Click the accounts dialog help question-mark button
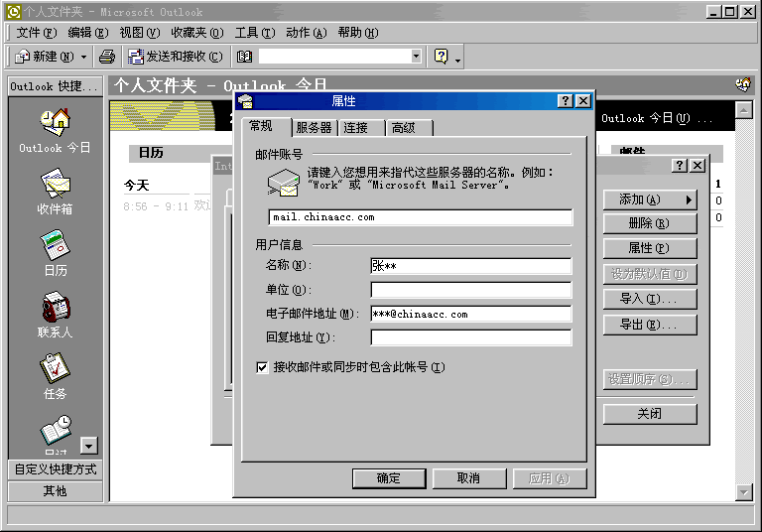The image size is (762, 532). (680, 166)
